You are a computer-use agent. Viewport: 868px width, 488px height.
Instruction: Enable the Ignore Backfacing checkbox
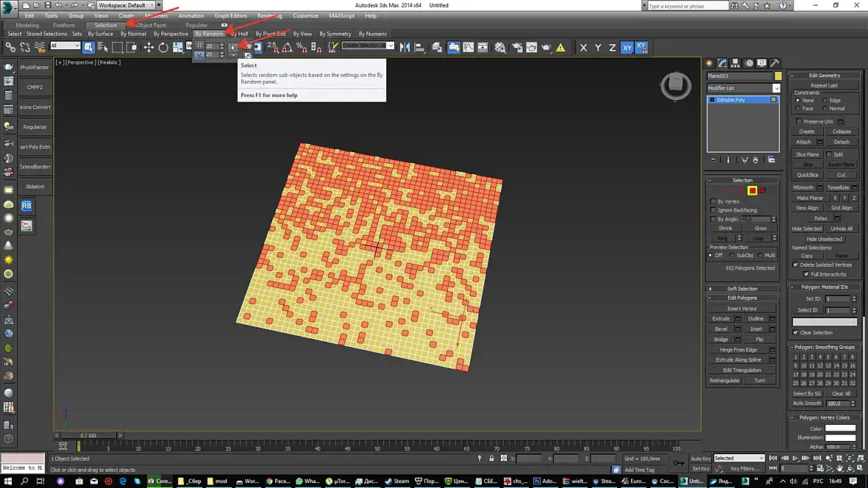click(x=713, y=210)
